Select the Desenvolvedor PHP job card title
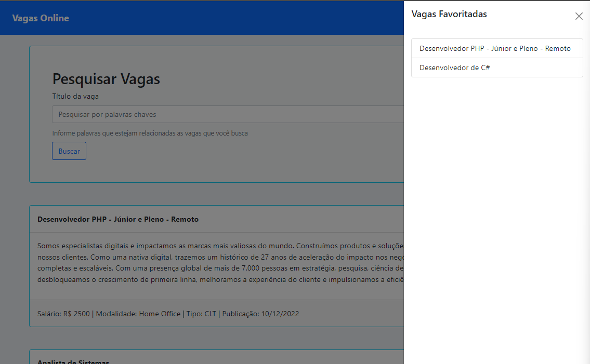Screen dimensions: 590x364 (117, 219)
